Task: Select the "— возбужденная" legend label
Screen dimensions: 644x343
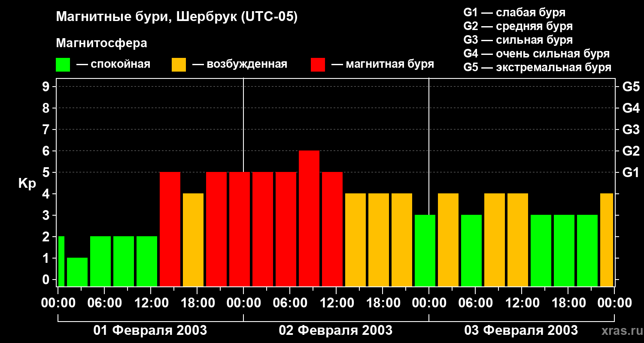Action: point(240,64)
